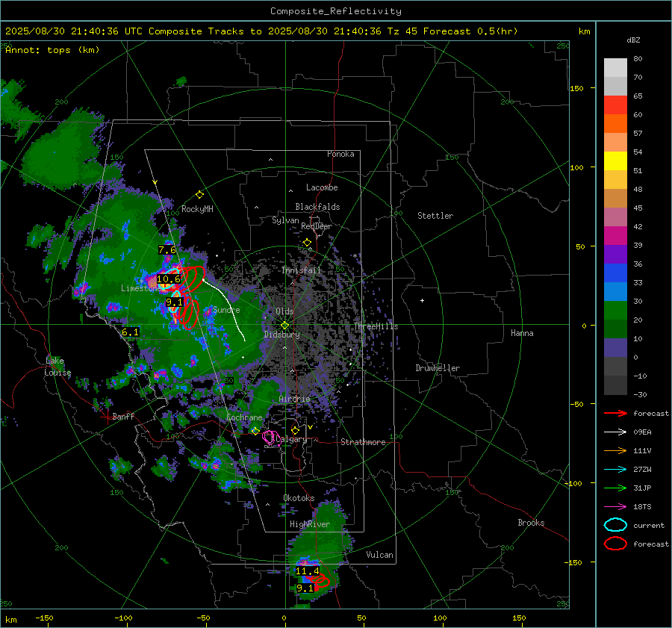Viewport: 672px width, 628px height.
Task: Click the Ponoka city label
Action: (x=340, y=154)
